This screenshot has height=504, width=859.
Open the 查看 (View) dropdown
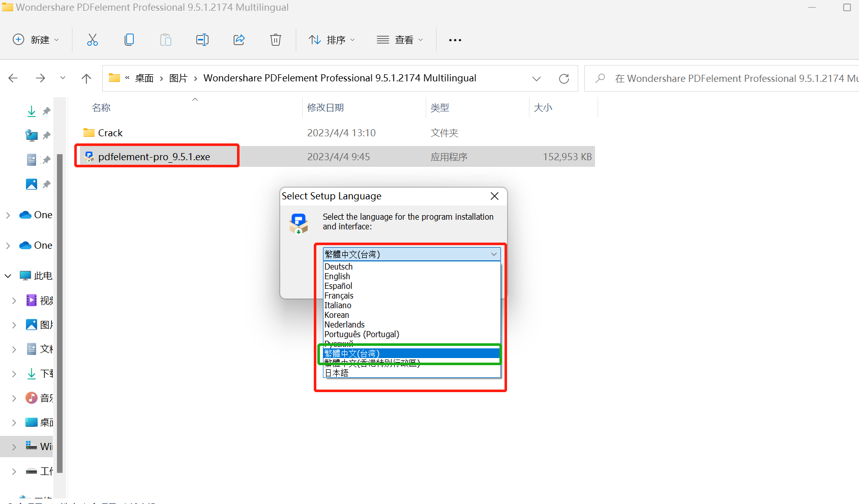tap(400, 40)
